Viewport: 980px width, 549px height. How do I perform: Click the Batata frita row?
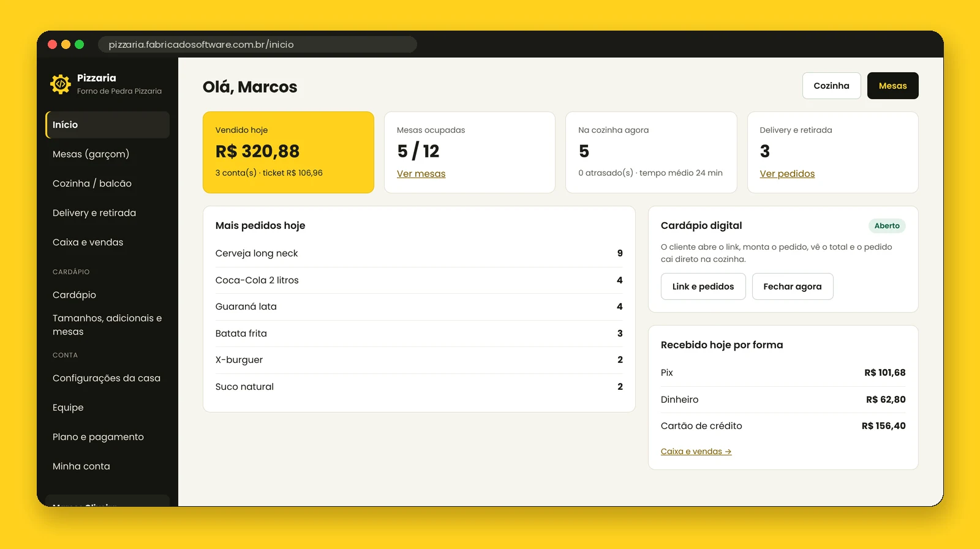[419, 334]
